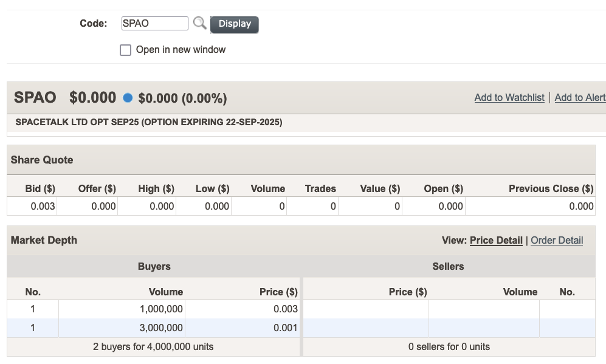Open the Add to Alert link

tap(580, 97)
